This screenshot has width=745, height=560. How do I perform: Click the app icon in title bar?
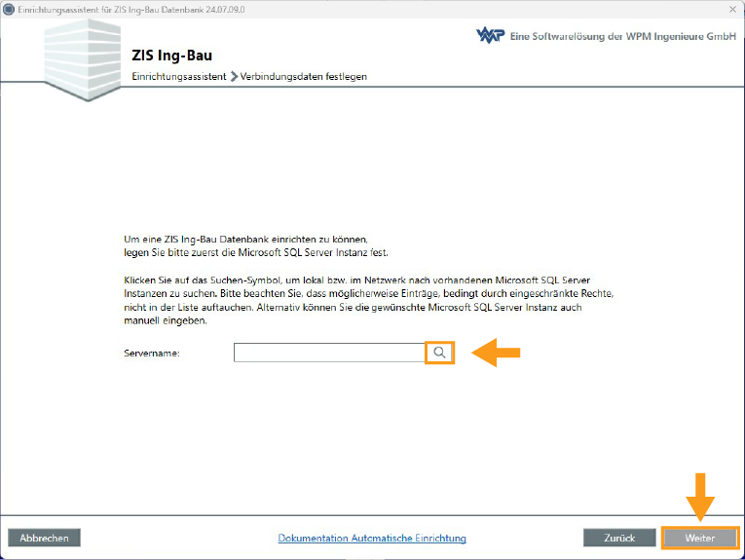(x=9, y=8)
